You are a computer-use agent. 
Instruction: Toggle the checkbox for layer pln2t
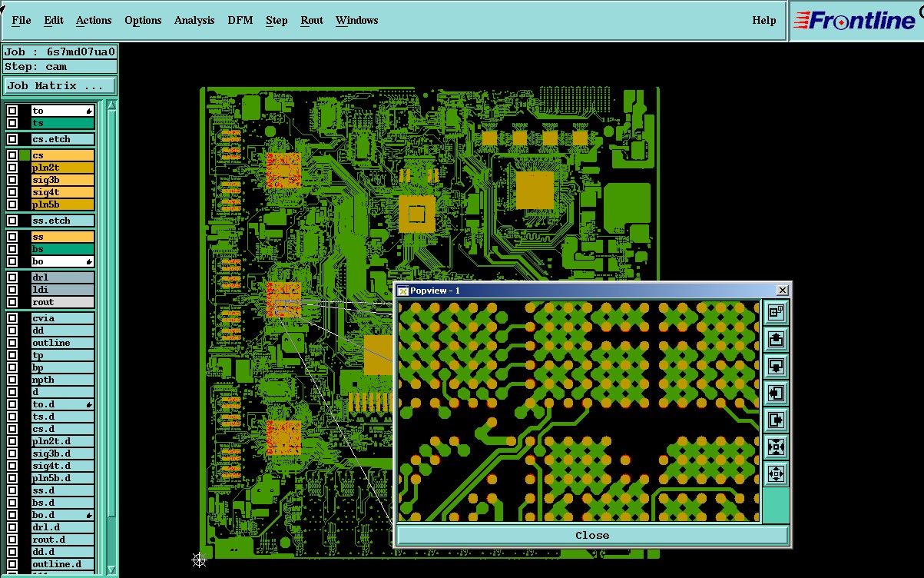tap(12, 168)
